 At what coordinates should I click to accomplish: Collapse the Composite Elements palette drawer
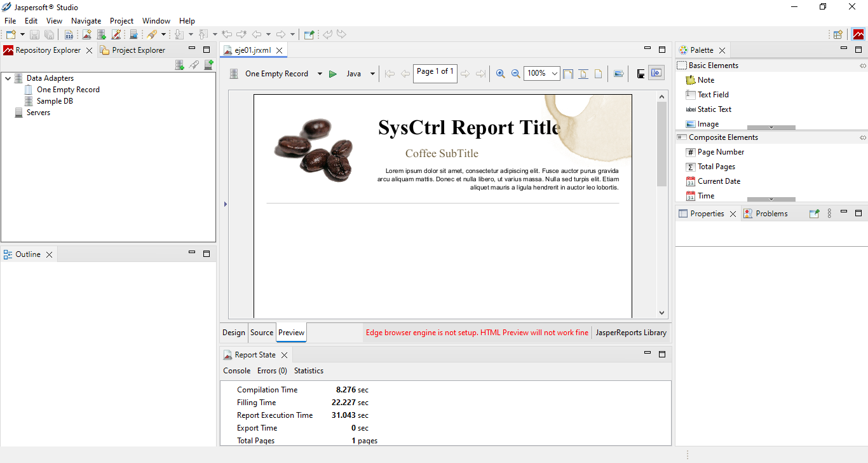click(771, 137)
